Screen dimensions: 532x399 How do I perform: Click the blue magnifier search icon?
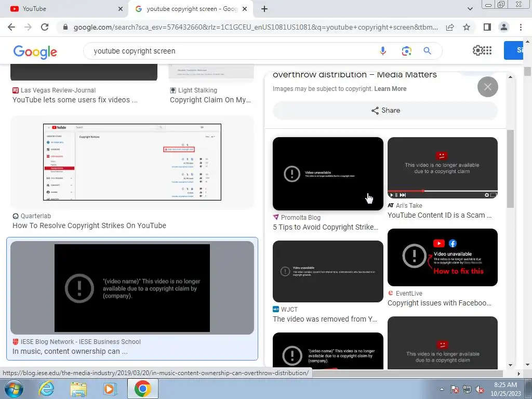(x=427, y=51)
